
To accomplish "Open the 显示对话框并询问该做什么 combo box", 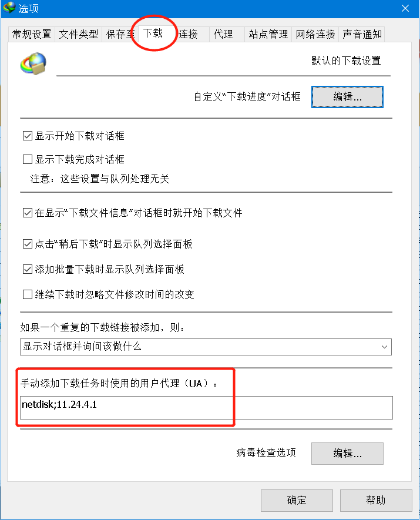I will pos(206,347).
